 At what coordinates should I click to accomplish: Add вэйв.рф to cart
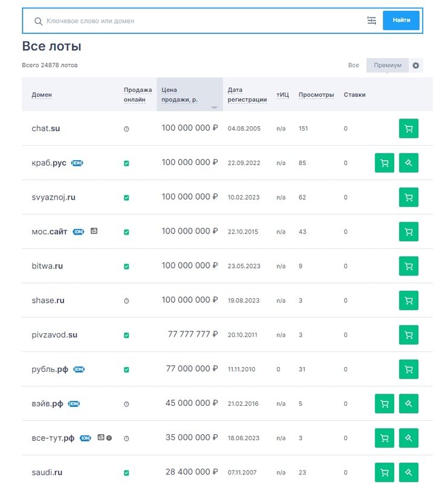pos(385,404)
